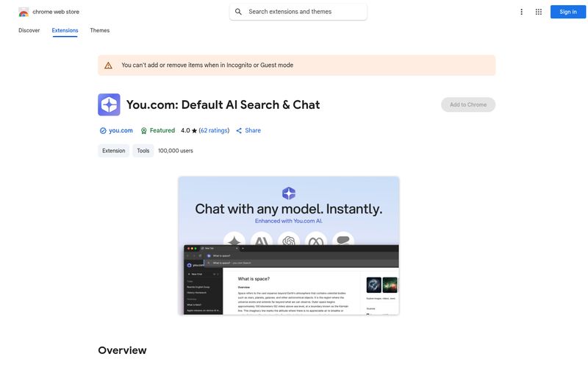
Task: Click the '100,000 users' text
Action: click(x=176, y=151)
